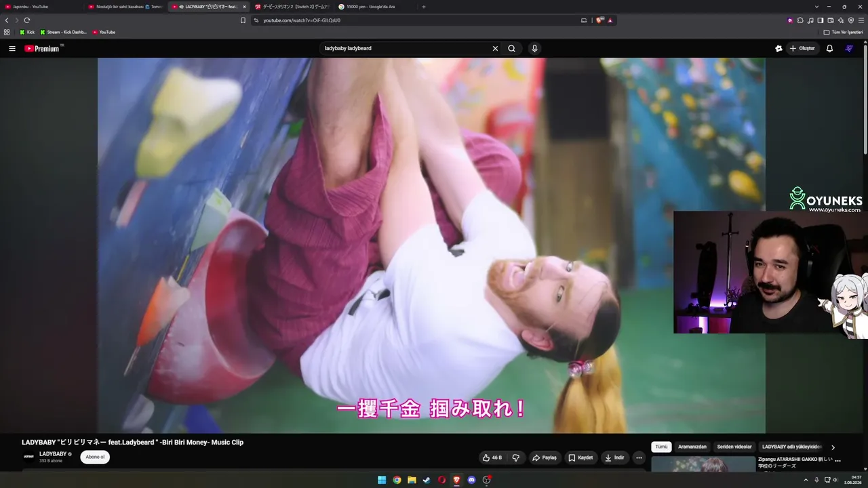
Task: Open the LADYBABY channel name link
Action: (53, 454)
